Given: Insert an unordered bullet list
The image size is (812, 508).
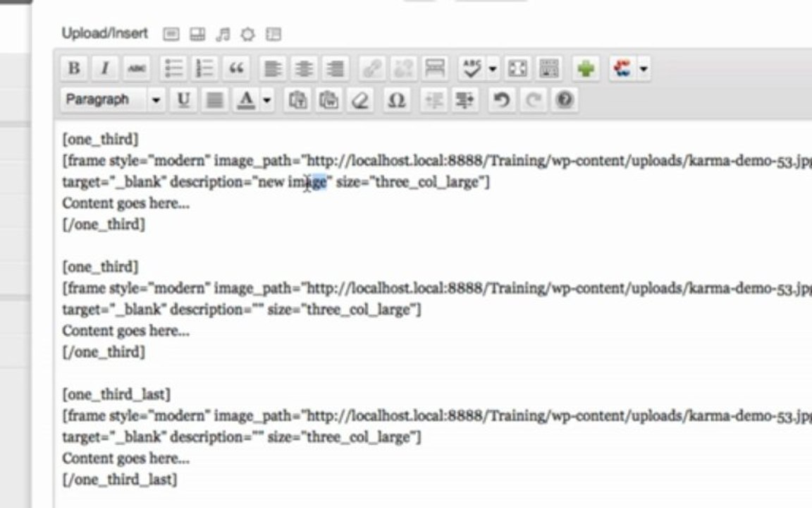Looking at the screenshot, I should (173, 68).
